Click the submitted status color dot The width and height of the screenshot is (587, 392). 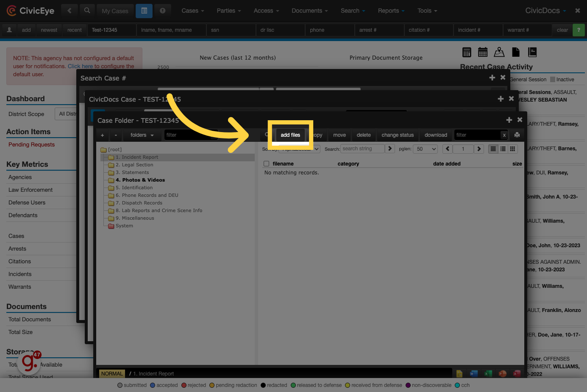click(x=120, y=385)
